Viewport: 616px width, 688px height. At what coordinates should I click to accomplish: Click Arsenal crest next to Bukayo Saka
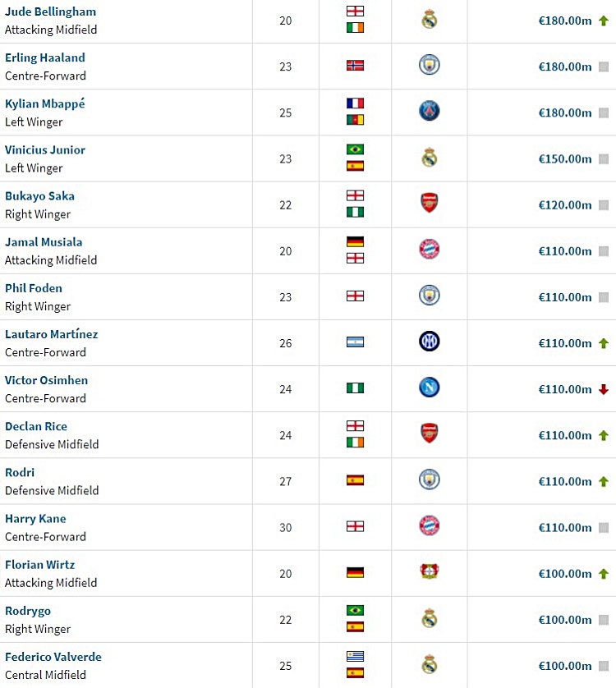point(429,203)
